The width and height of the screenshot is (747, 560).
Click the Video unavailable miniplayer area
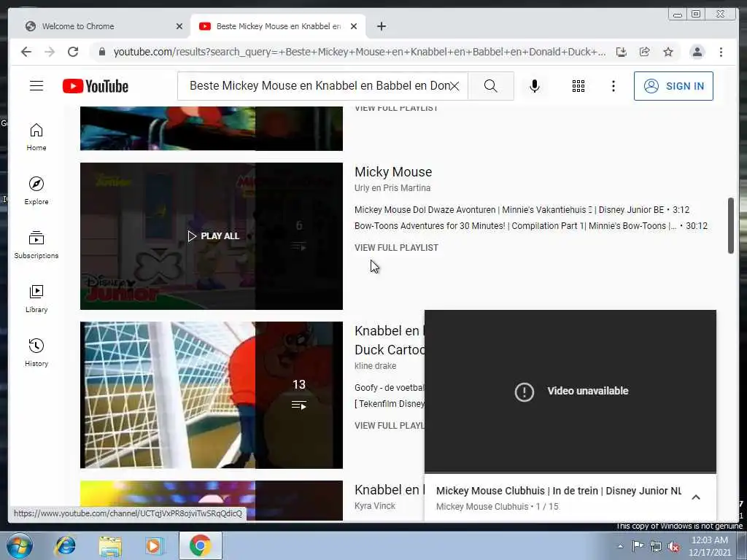click(x=570, y=391)
